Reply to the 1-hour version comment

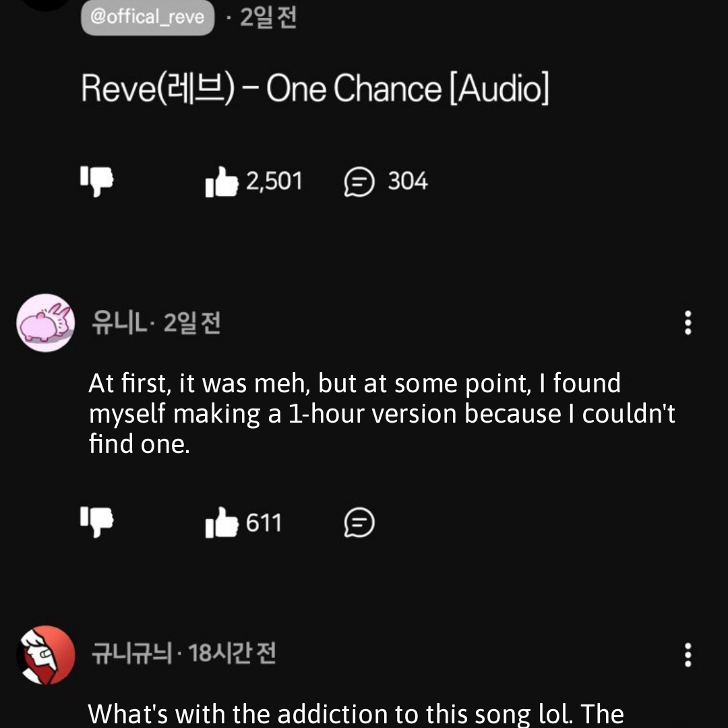click(x=359, y=523)
